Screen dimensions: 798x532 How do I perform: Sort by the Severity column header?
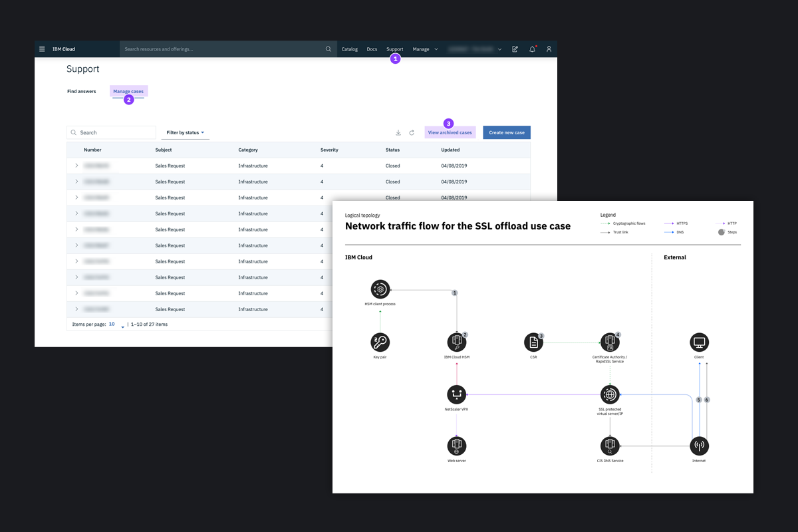[329, 150]
